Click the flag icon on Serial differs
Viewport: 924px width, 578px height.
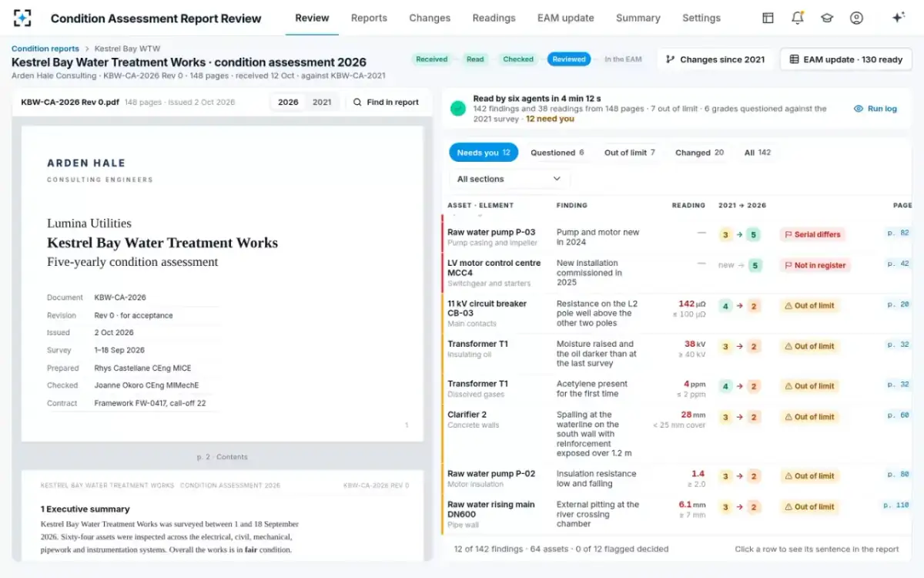788,234
